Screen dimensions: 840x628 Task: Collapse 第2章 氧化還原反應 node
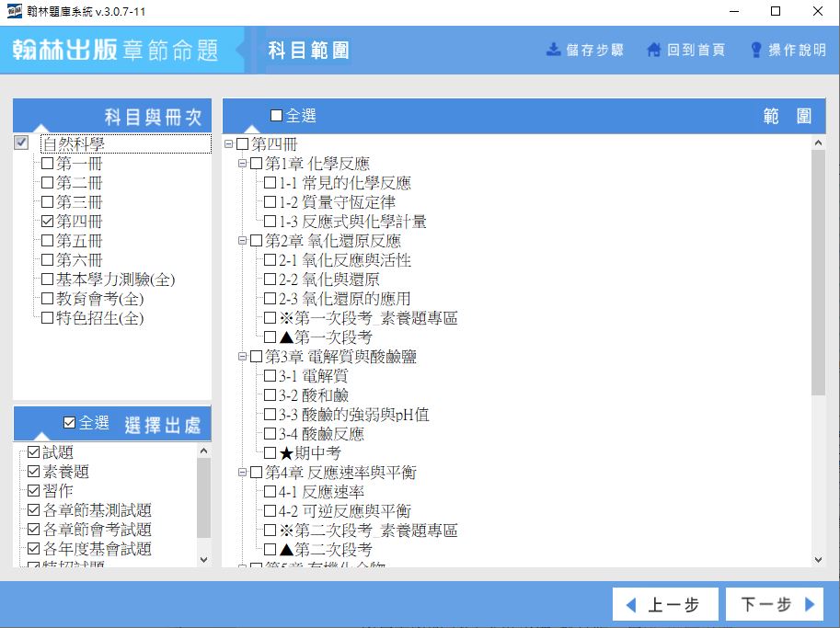(242, 240)
